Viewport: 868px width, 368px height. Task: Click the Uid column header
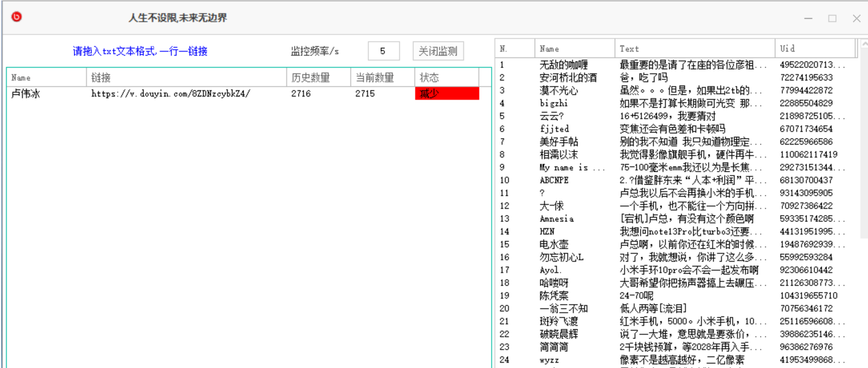[x=814, y=49]
